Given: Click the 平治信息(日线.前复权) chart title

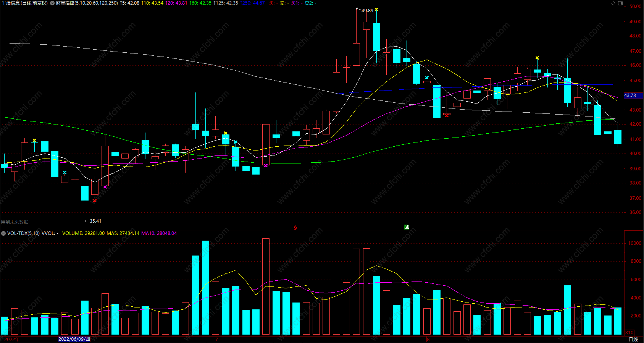Looking at the screenshot, I should pyautogui.click(x=25, y=3).
